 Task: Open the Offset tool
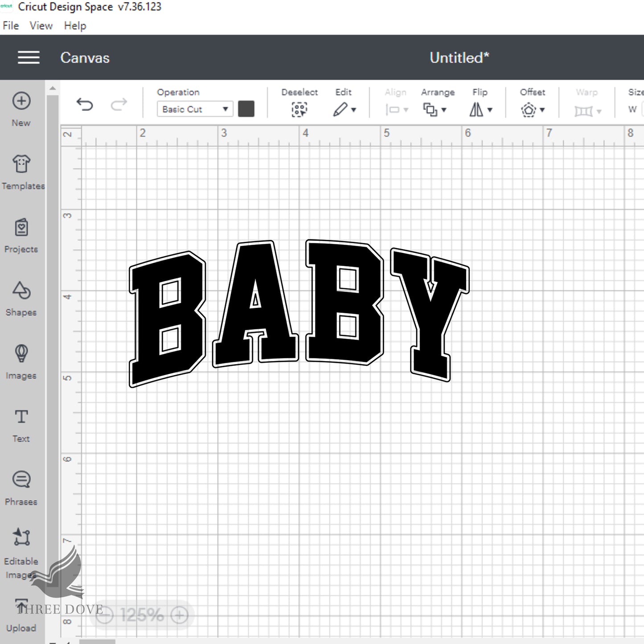(x=529, y=109)
